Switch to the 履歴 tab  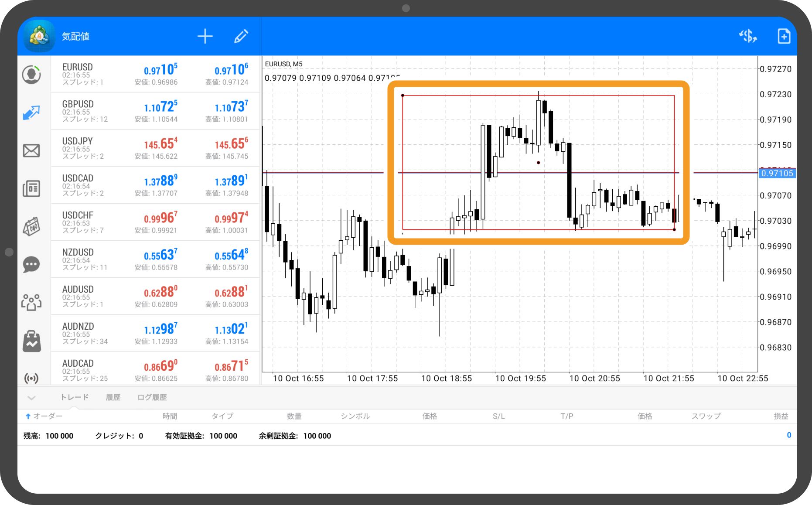[113, 397]
